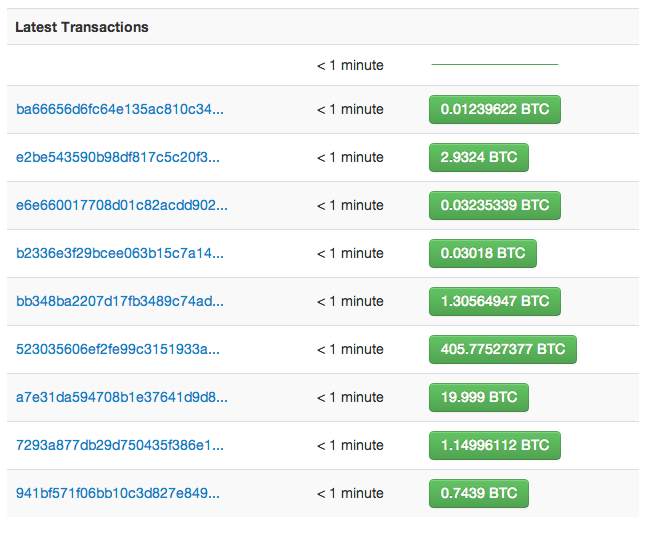649x540 pixels.
Task: Open transaction bb348ba2207d17fb3489c74ad...
Action: [120, 301]
